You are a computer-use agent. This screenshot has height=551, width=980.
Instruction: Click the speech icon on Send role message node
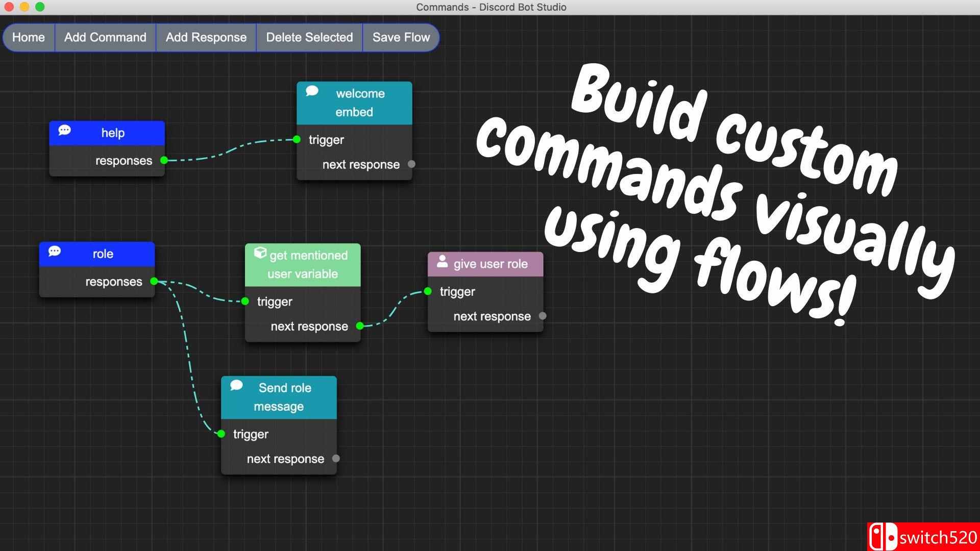point(236,385)
